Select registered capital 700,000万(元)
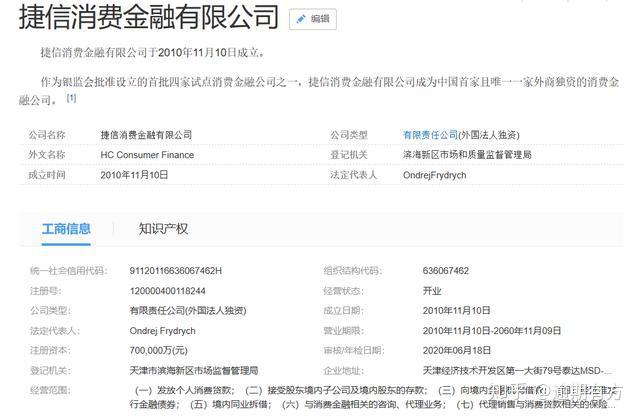640x418 pixels. (x=158, y=351)
